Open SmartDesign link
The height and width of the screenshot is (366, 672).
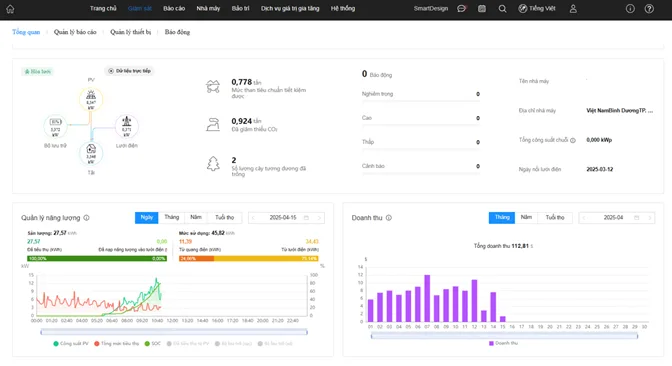[x=431, y=9]
